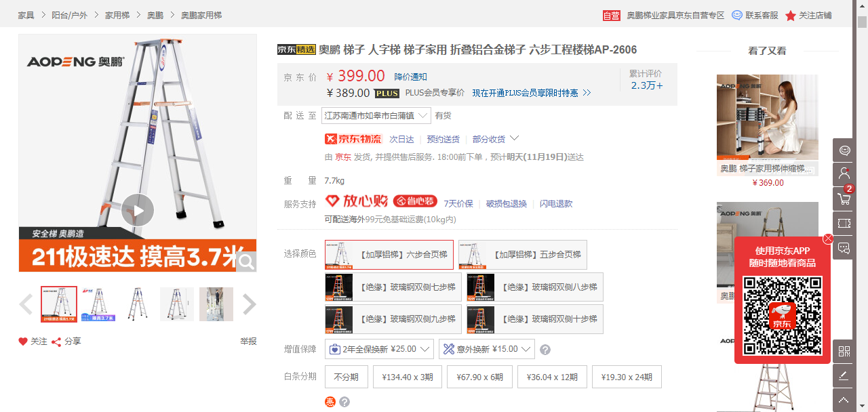Open the customer service chat icon
Viewport: 868px width, 412px height.
point(737,15)
